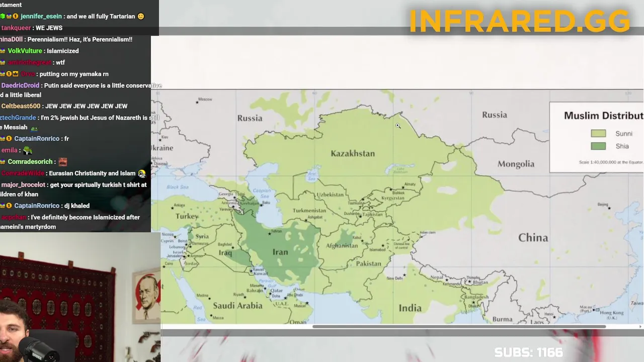Screen dimensions: 644x362
Task: Select the 'Afghanistan' map label
Action: pos(342,245)
